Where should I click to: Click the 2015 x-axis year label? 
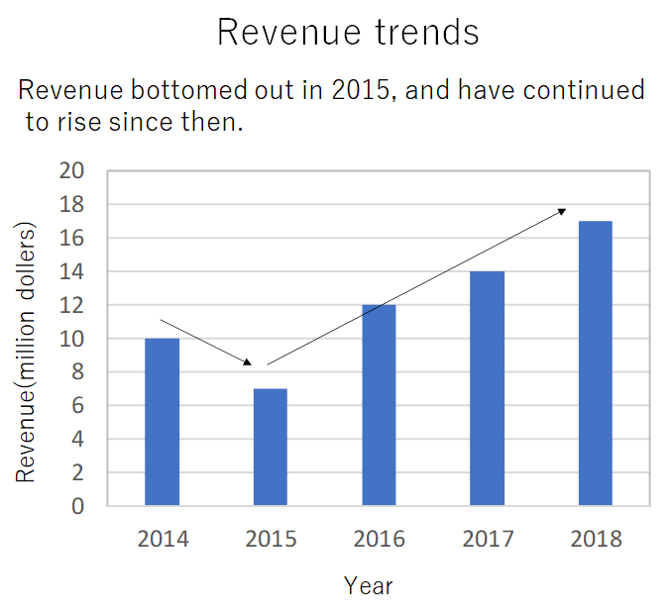271,539
